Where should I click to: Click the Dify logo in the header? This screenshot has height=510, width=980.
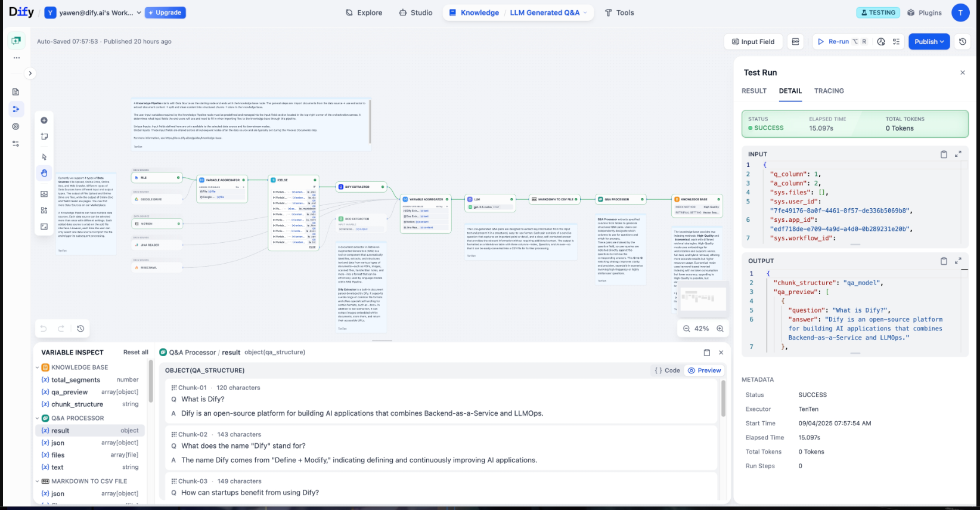21,12
